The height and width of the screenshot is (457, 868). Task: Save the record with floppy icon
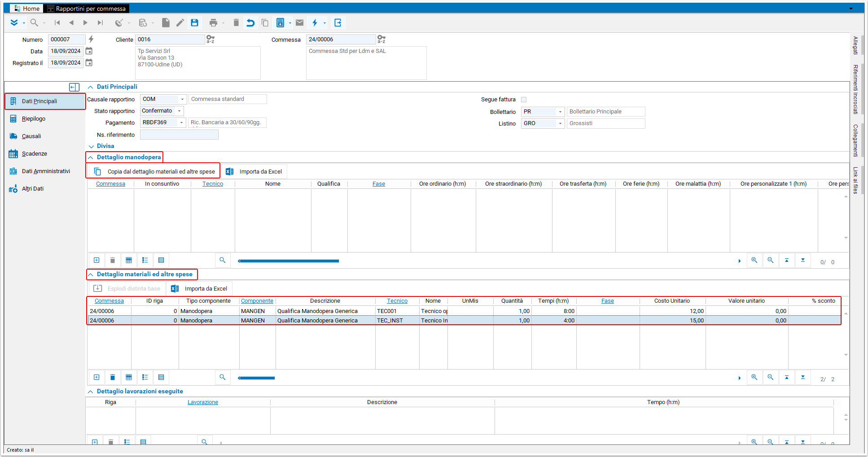[x=194, y=22]
